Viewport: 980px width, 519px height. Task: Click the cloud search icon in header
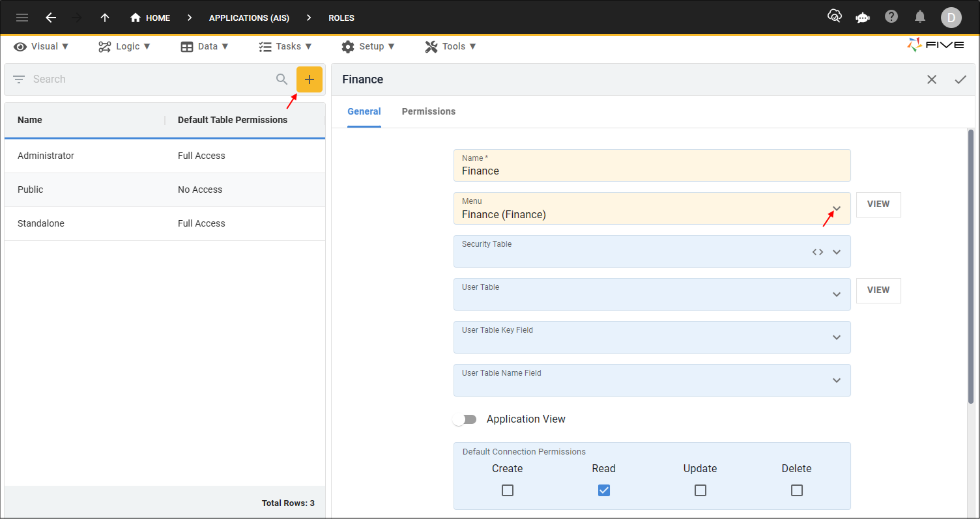point(834,16)
